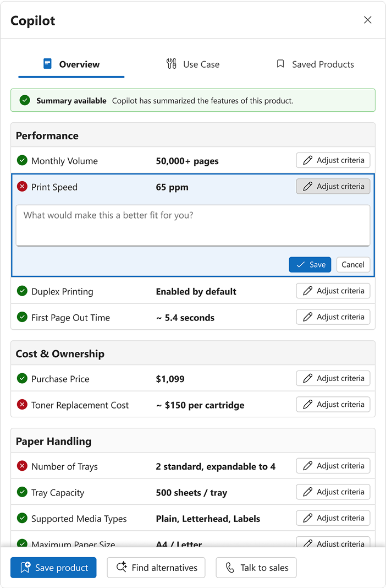This screenshot has height=588, width=386.
Task: Click Talk to sales
Action: 256,568
